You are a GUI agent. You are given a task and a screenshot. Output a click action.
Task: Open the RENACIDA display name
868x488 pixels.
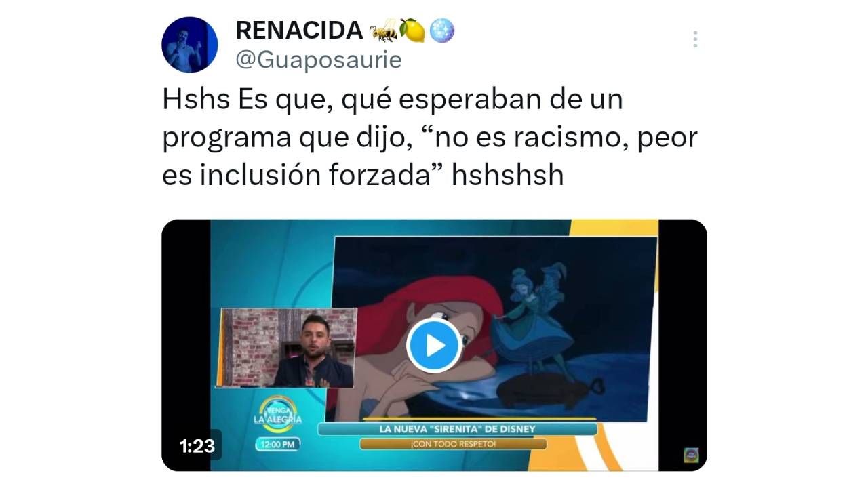point(299,30)
